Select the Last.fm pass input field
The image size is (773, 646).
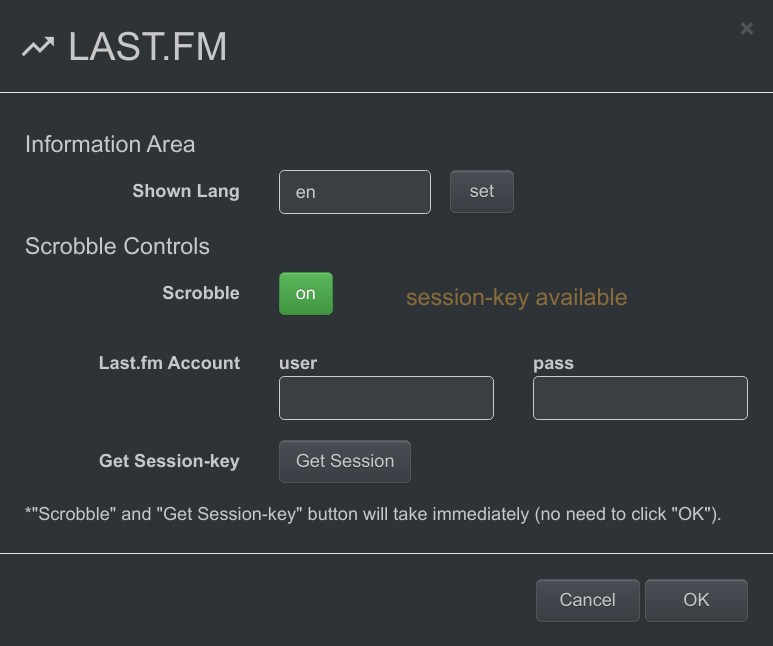click(640, 398)
